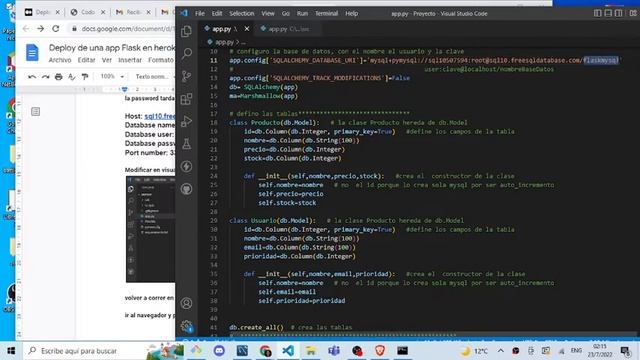This screenshot has height=360, width=640.
Task: Open the Archivo menu in Google Docs
Action: click(60, 60)
